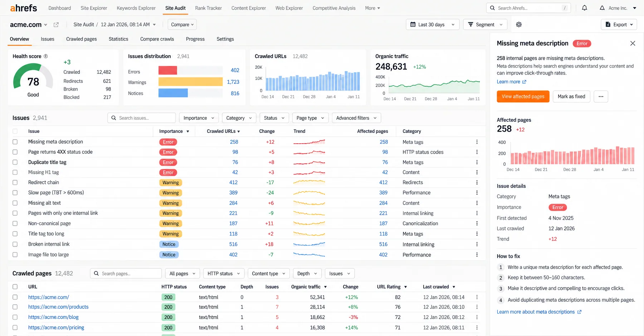Open row menu for Title tag too long

coord(477,234)
